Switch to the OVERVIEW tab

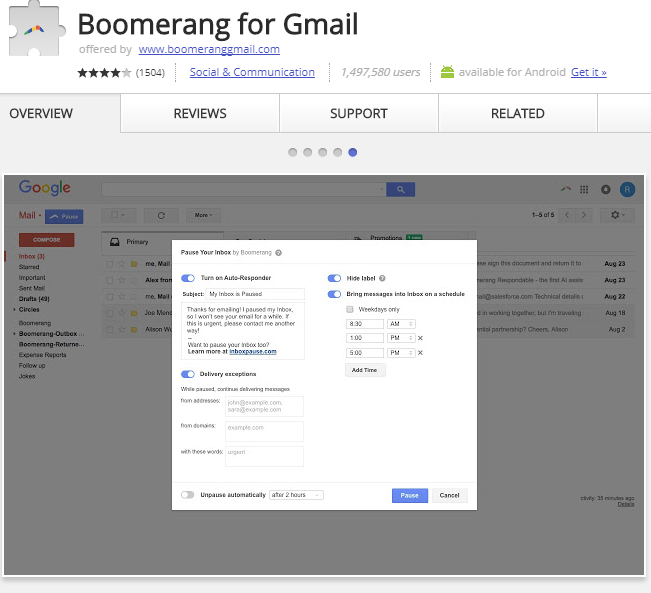(41, 113)
